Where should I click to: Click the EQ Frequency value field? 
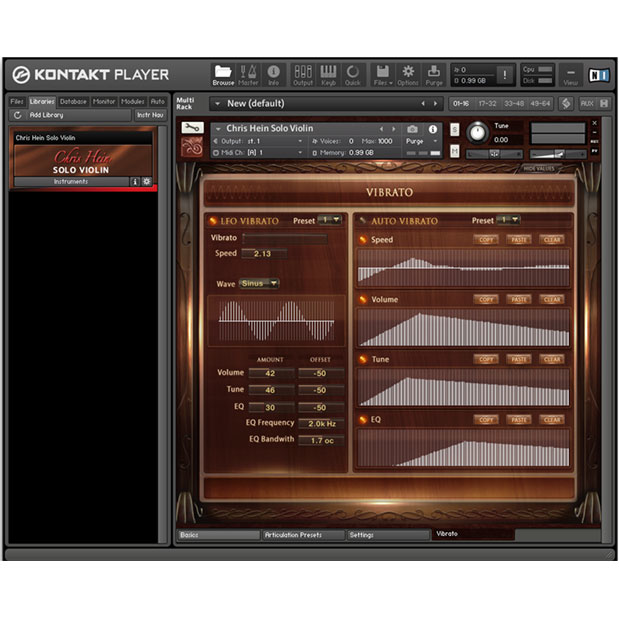321,423
